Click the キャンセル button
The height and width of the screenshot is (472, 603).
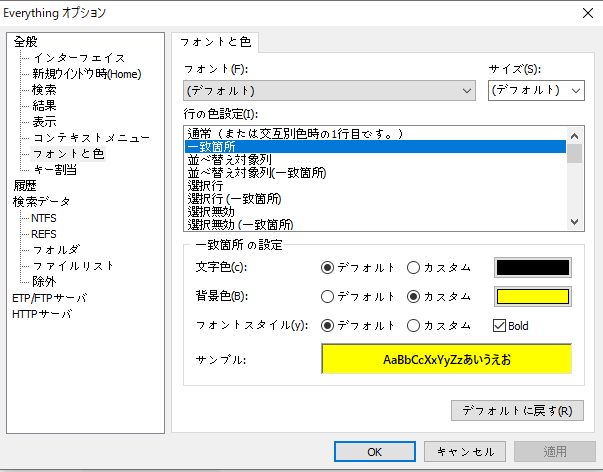click(465, 452)
